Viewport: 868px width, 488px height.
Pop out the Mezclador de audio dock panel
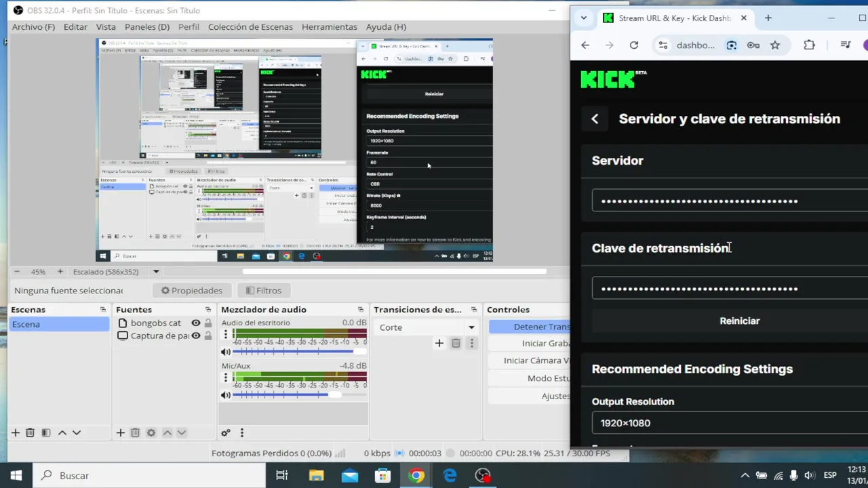point(361,310)
